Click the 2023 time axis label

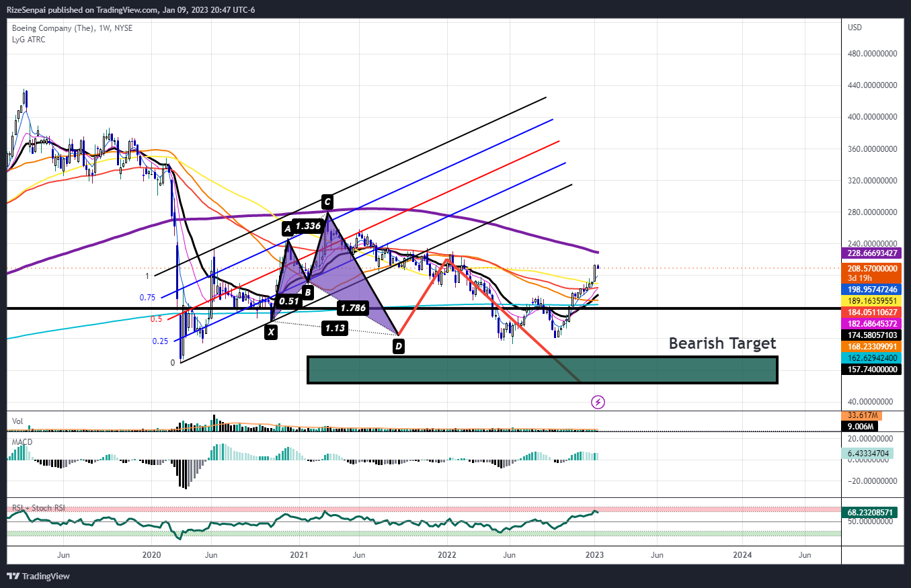coord(594,555)
